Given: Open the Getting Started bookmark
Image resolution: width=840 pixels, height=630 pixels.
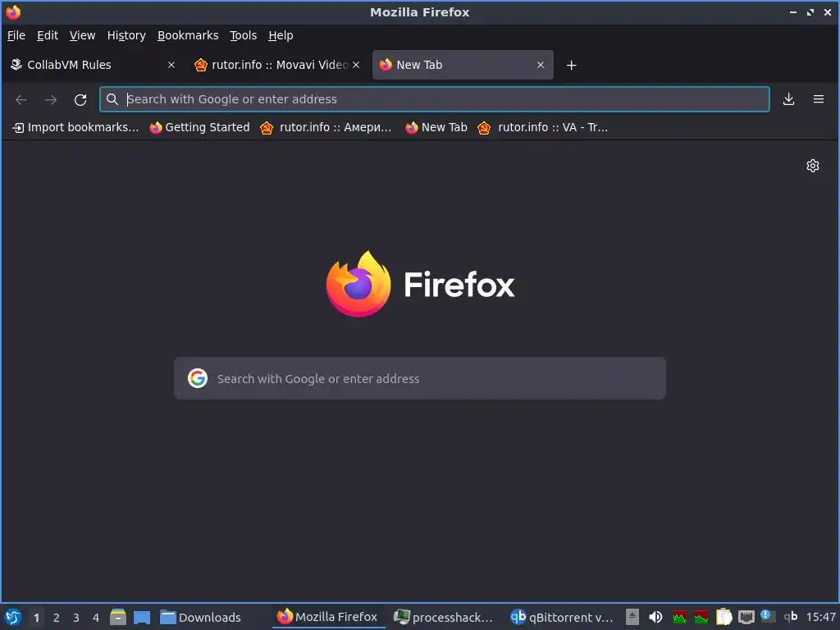Looking at the screenshot, I should tap(200, 127).
